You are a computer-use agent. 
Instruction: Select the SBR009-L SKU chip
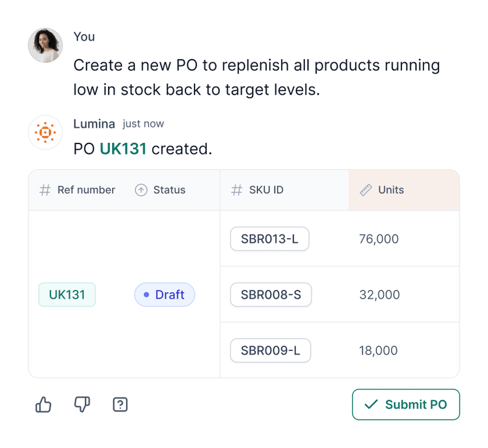[270, 350]
